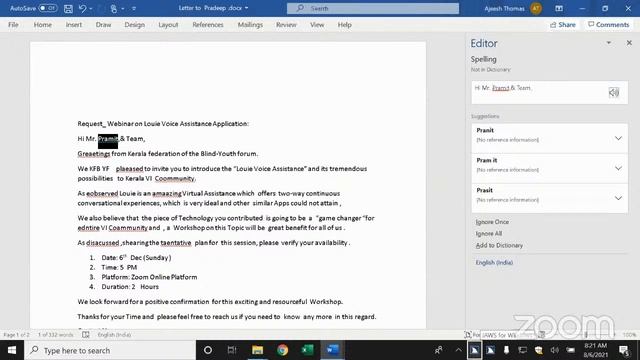Click Ignore Once in Editor pane

pos(492,222)
